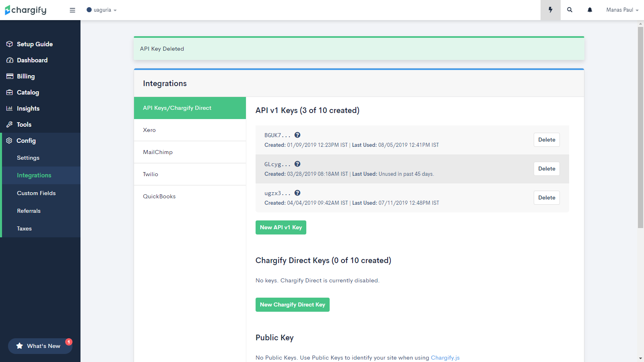Toggle the hamburger sidebar menu

(x=72, y=10)
